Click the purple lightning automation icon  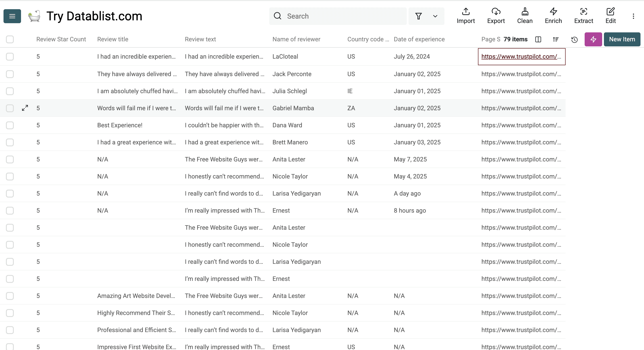tap(593, 39)
